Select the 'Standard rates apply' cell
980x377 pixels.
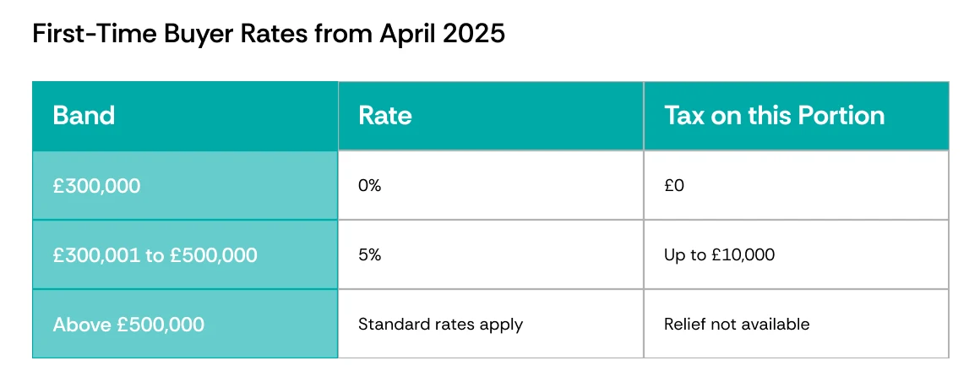tap(491, 324)
